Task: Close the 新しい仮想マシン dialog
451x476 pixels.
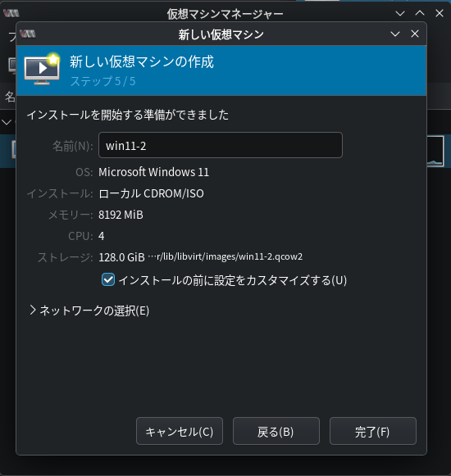Action: [x=415, y=34]
